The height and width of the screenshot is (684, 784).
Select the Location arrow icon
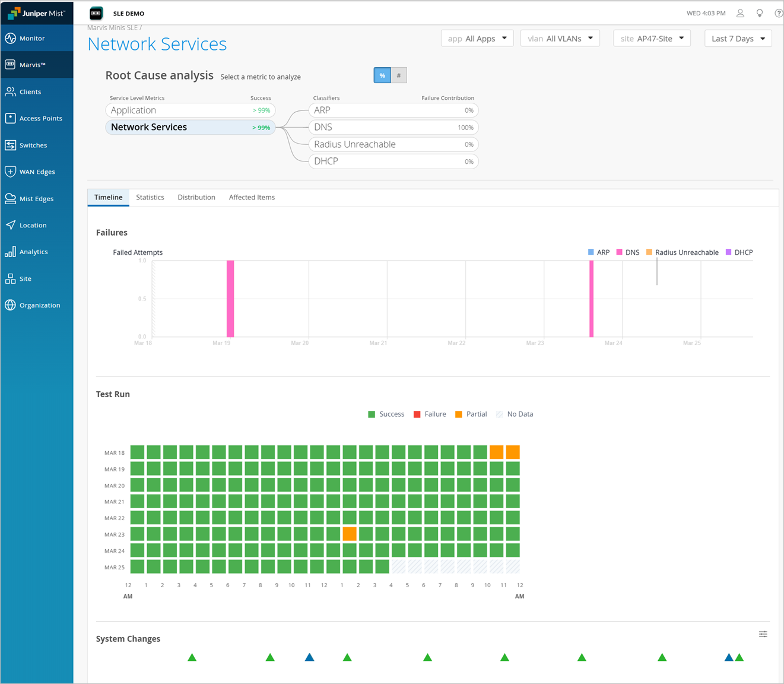(10, 225)
